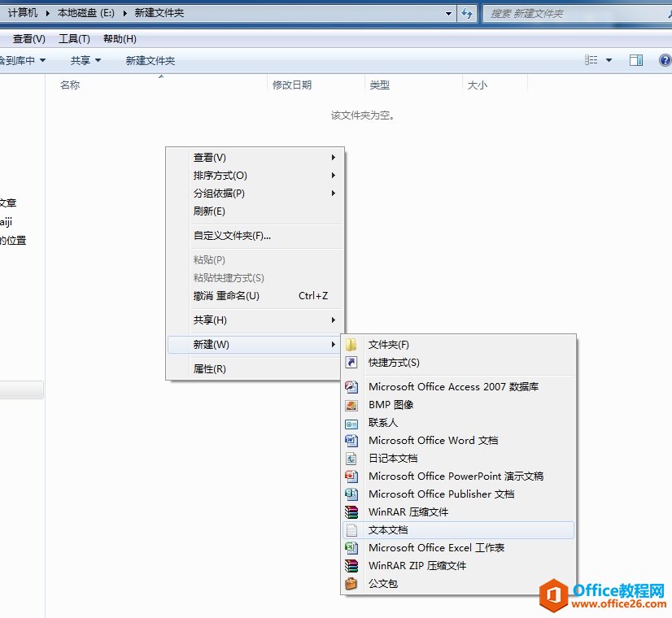
Task: Open the 查看(V) menu in the menu bar
Action: [28, 39]
